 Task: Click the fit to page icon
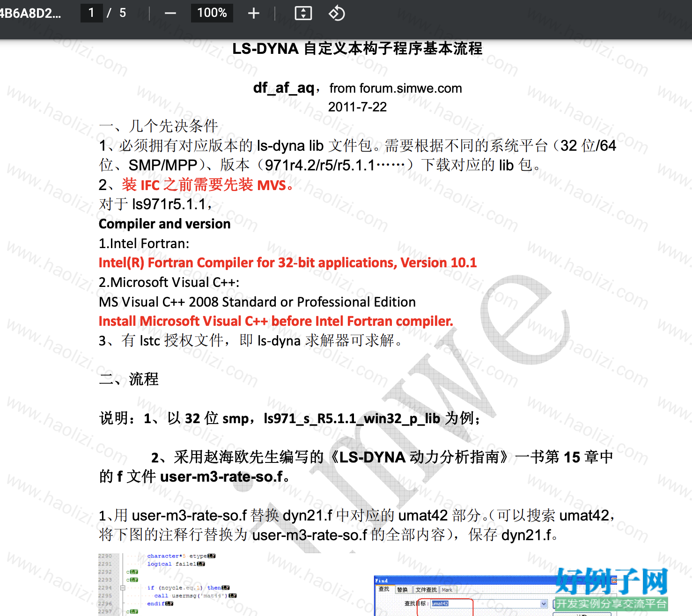click(x=303, y=13)
